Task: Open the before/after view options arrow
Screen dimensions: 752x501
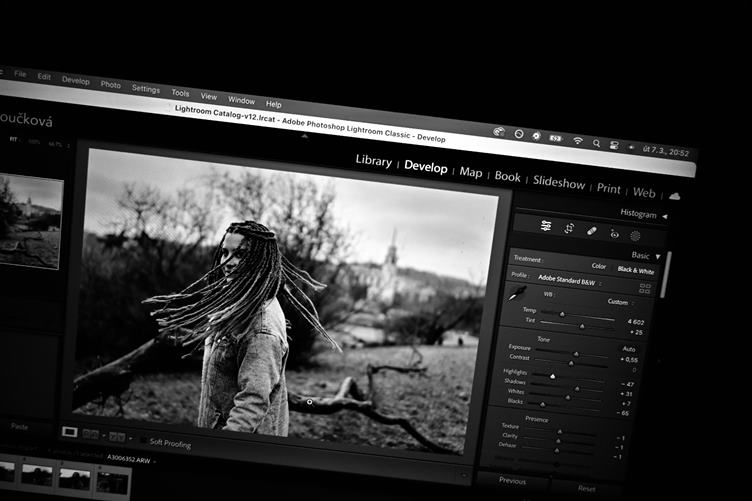Action: pos(130,438)
